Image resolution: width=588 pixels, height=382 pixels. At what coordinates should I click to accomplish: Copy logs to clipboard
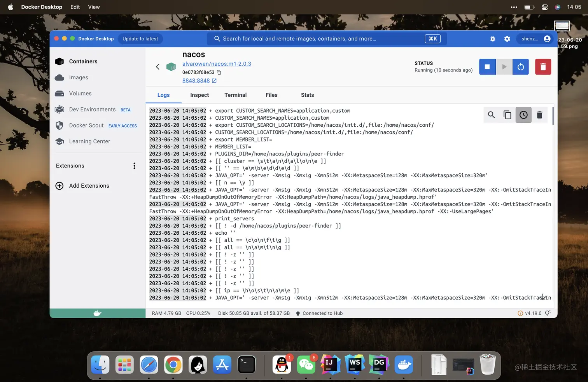(x=507, y=115)
